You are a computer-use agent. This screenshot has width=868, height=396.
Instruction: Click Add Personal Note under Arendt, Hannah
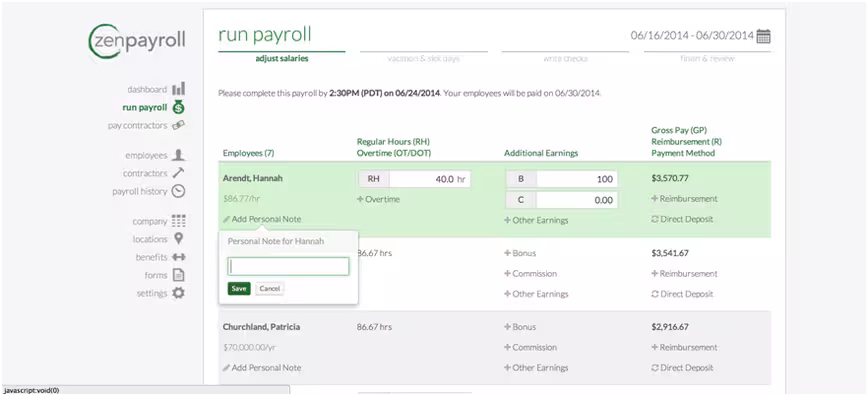262,219
